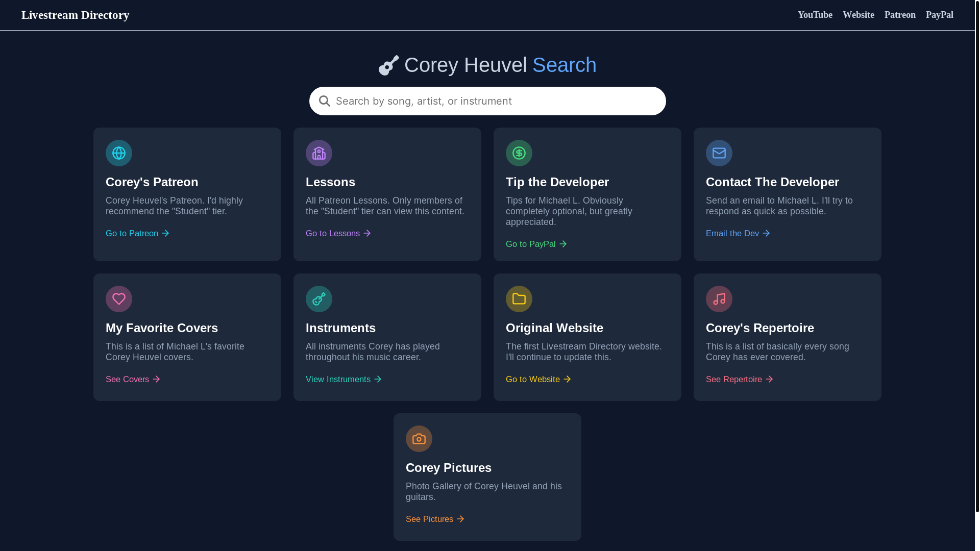
Task: Click the magnifying glass icon in search bar
Action: [325, 101]
